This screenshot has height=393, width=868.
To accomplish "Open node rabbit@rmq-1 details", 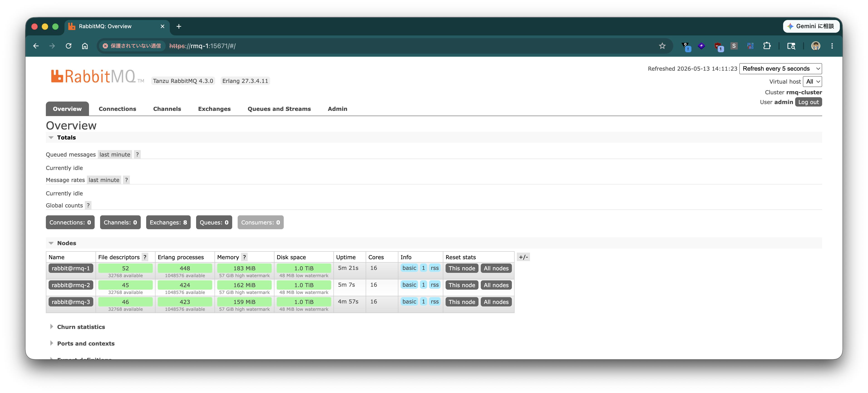I will click(x=71, y=268).
